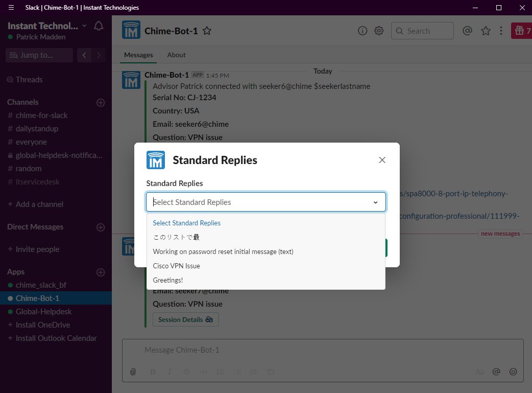Open the more options vertical dots

tap(501, 31)
